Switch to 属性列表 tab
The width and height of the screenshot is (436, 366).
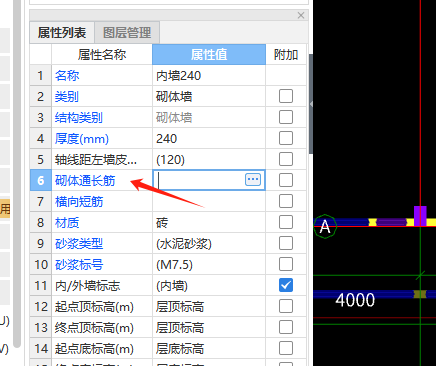coord(62,33)
